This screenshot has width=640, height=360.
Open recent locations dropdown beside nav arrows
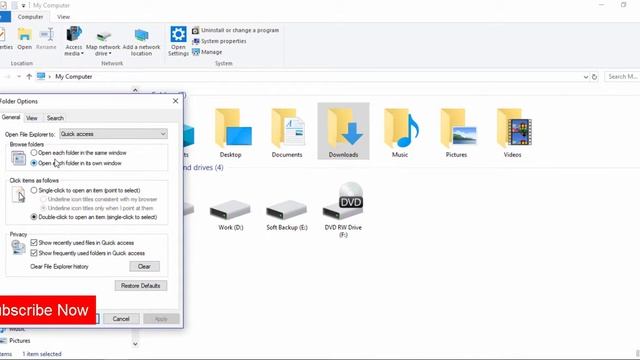click(x=19, y=77)
